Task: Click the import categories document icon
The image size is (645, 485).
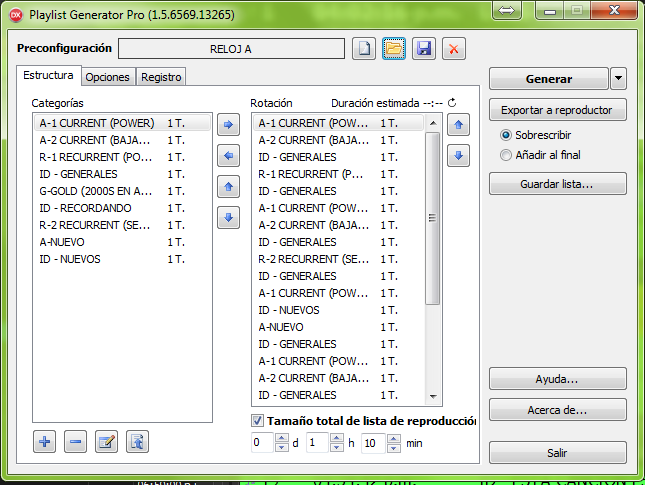Action: tap(137, 442)
